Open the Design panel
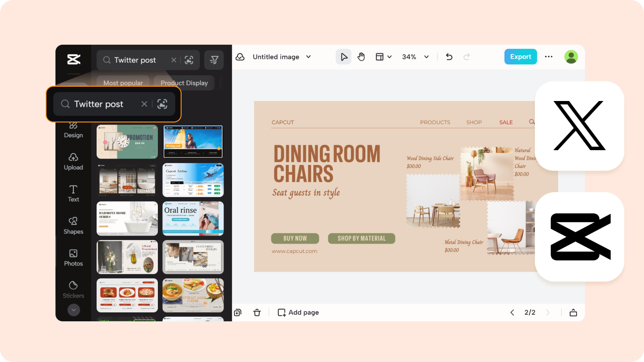The height and width of the screenshot is (362, 644). (x=73, y=129)
